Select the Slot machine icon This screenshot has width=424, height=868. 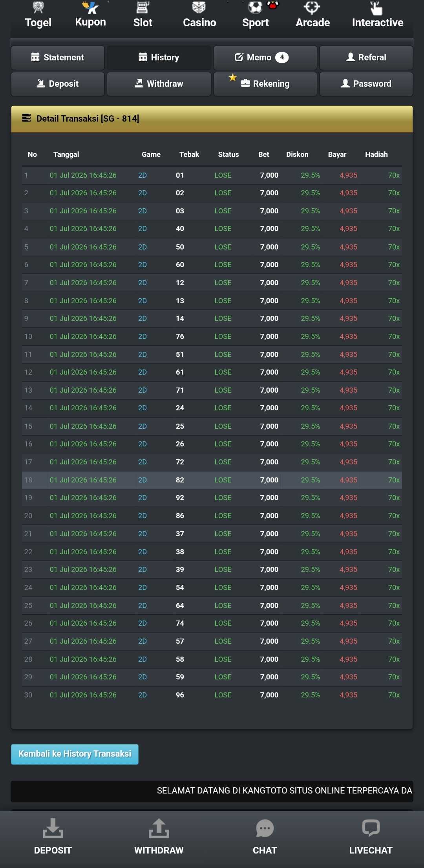click(x=143, y=7)
